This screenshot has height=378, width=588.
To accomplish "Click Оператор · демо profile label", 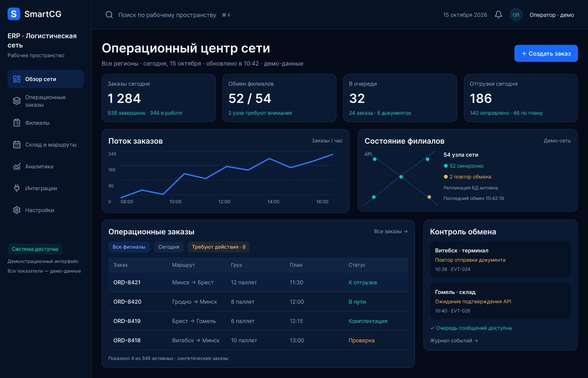I will point(552,15).
